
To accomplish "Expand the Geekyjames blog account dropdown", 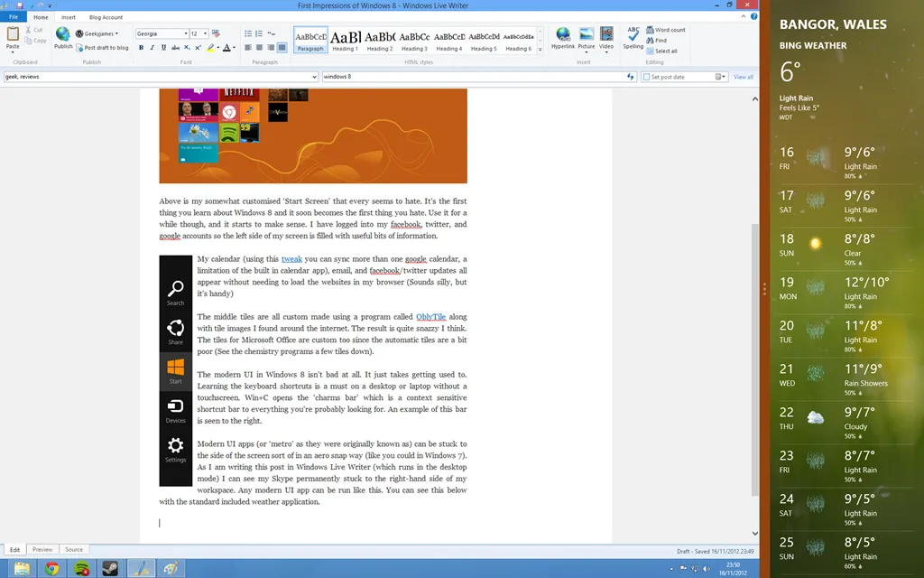I will [101, 33].
